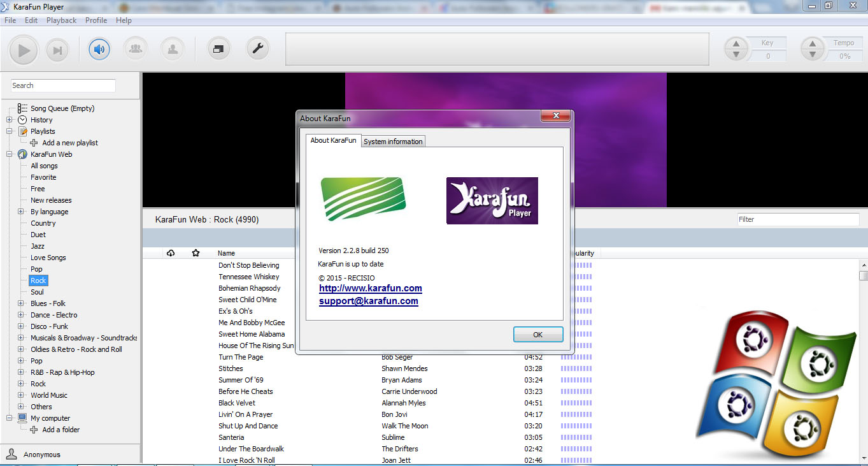Sort by the Name column header
The image size is (868, 466).
(x=226, y=253)
